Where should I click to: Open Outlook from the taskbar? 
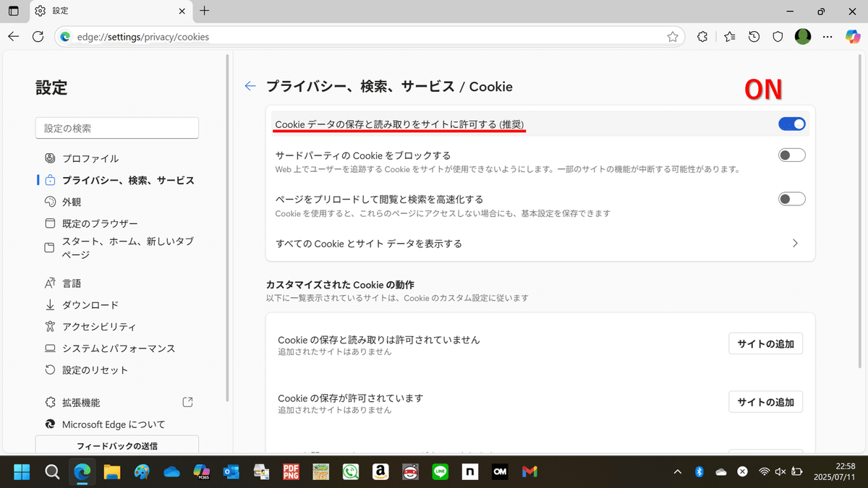click(231, 471)
